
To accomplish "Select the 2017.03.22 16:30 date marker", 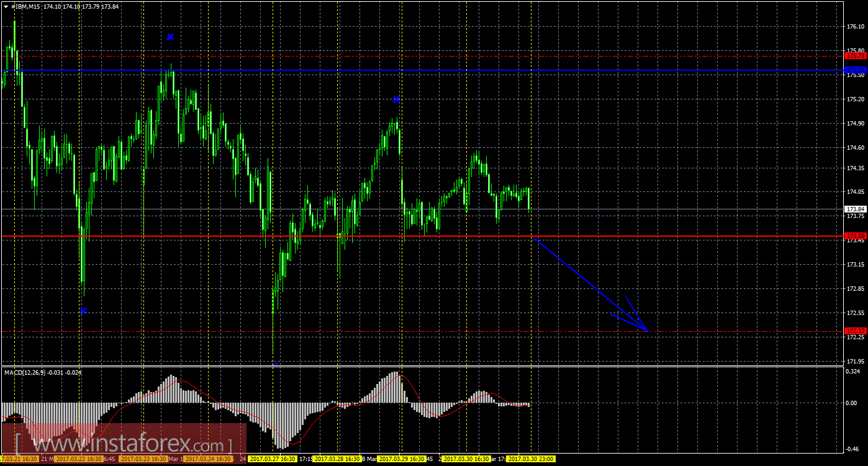I will (78, 459).
